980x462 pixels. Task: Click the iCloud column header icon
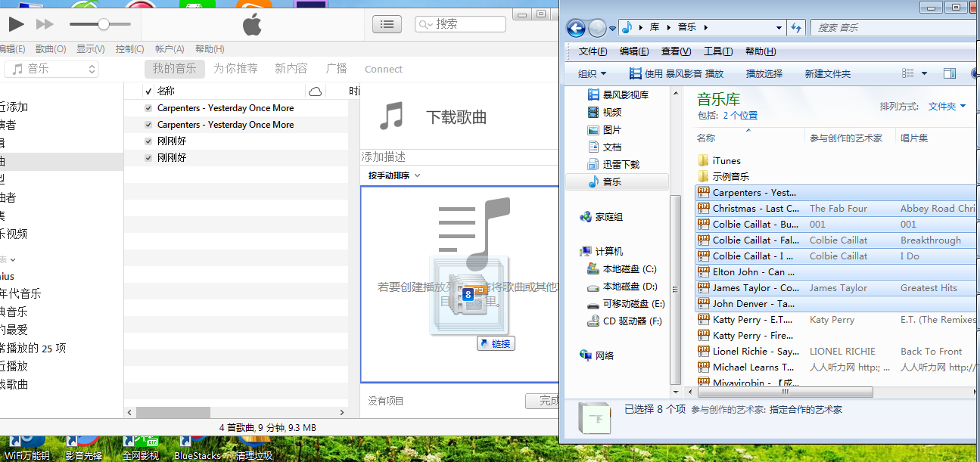tap(315, 91)
